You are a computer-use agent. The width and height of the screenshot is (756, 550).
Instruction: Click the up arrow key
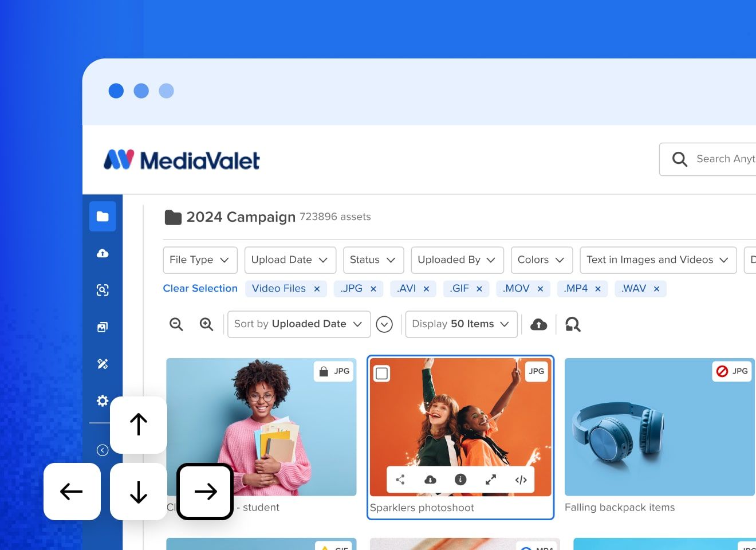point(139,425)
